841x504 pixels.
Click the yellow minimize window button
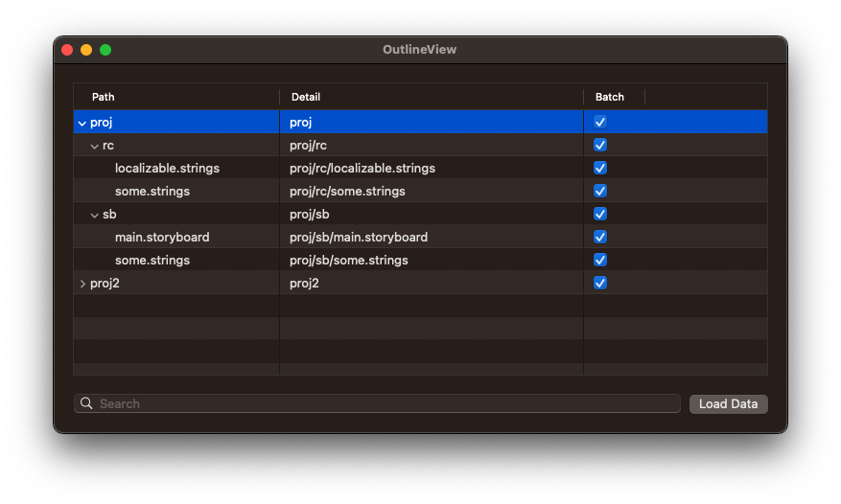pos(86,50)
